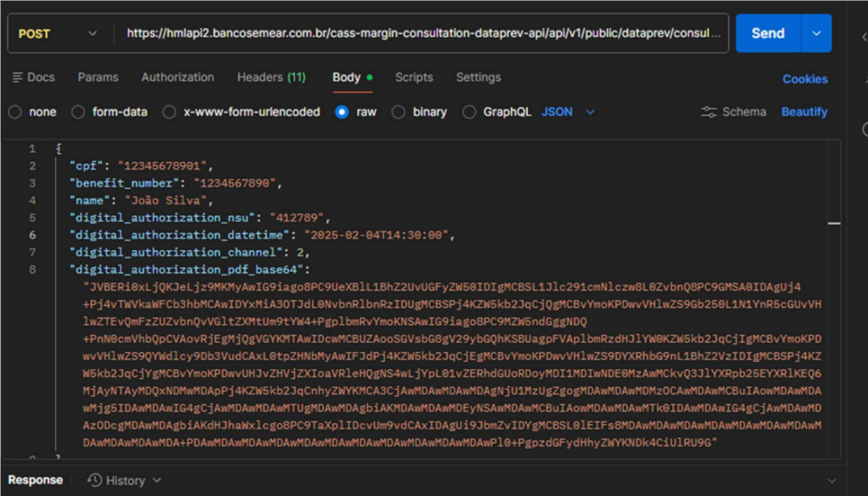This screenshot has width=868, height=496.
Task: Open the Scripts tab
Action: pyautogui.click(x=414, y=77)
